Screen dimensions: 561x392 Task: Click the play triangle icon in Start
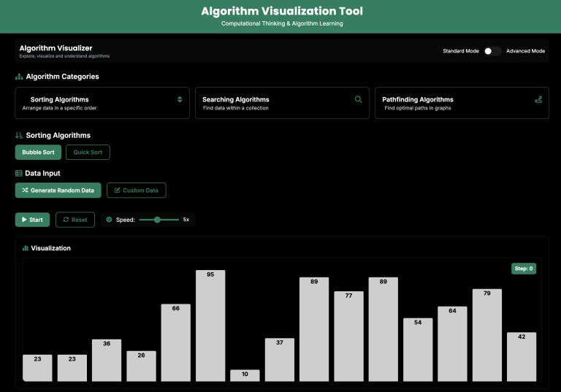coord(24,220)
